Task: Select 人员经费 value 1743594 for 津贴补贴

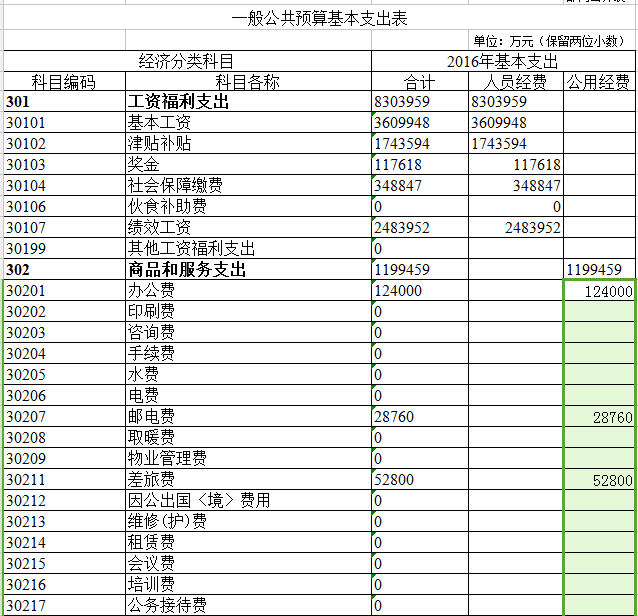Action: click(516, 144)
